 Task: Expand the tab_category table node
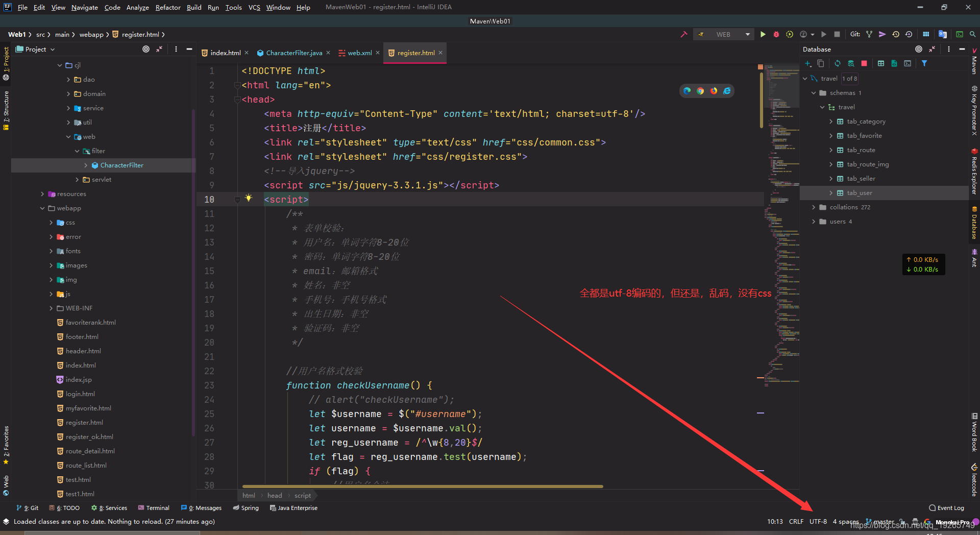(x=831, y=121)
